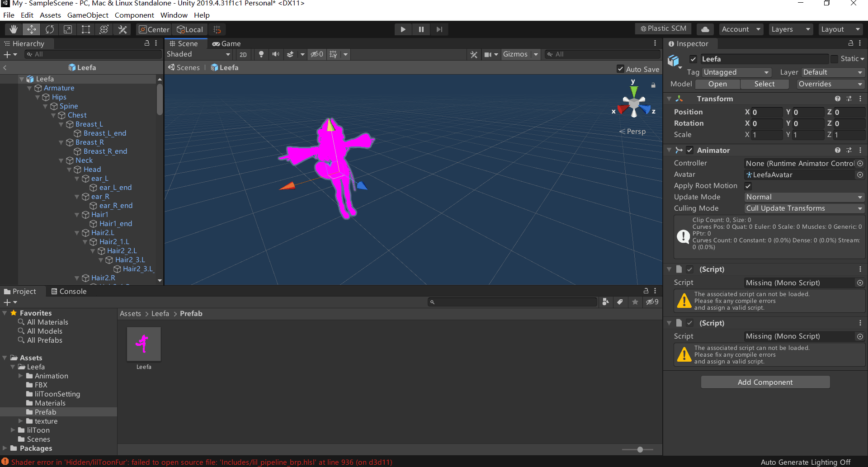The width and height of the screenshot is (868, 467).
Task: Uncheck Apply Root Motion
Action: (x=748, y=186)
